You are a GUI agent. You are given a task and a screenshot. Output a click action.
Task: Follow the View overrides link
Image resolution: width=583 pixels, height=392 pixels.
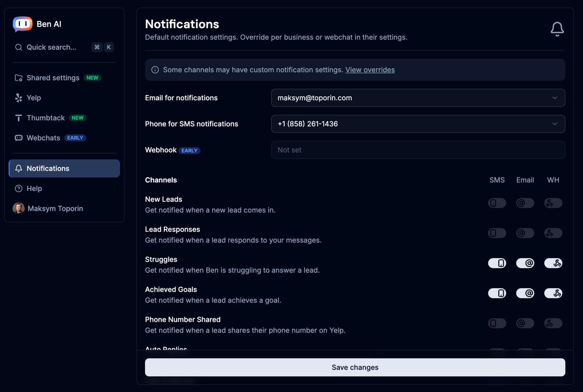pyautogui.click(x=370, y=70)
